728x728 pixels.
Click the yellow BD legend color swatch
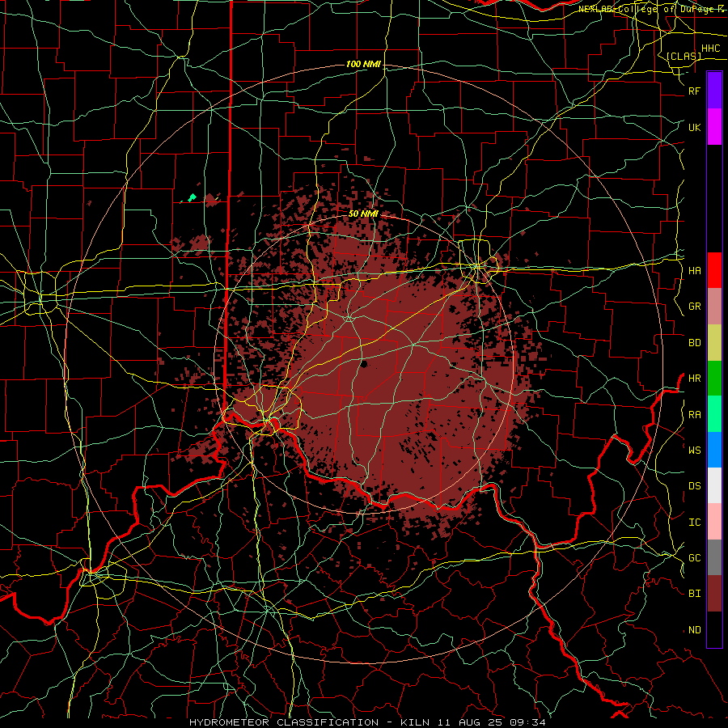coord(714,343)
